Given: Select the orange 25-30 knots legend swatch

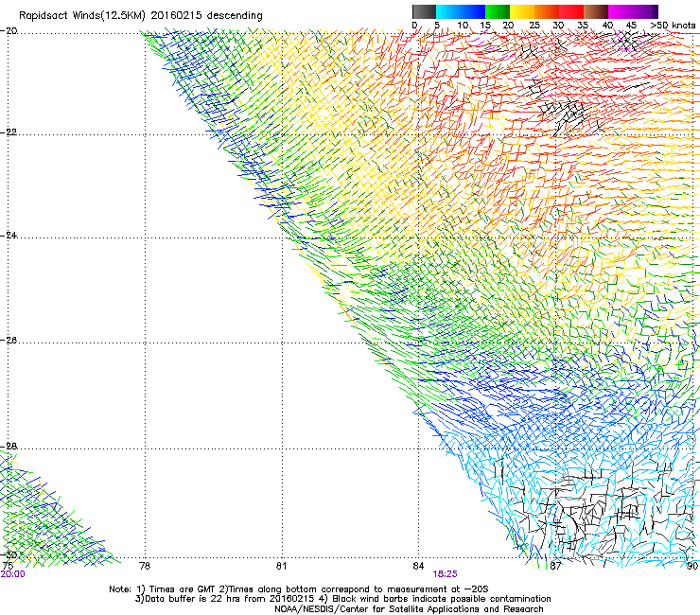Looking at the screenshot, I should [x=547, y=11].
